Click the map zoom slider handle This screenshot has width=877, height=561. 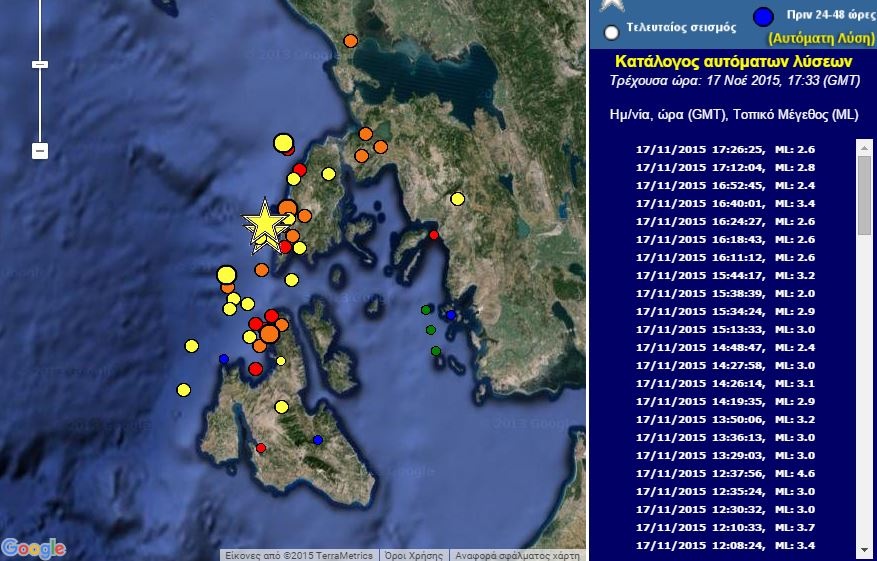(40, 64)
